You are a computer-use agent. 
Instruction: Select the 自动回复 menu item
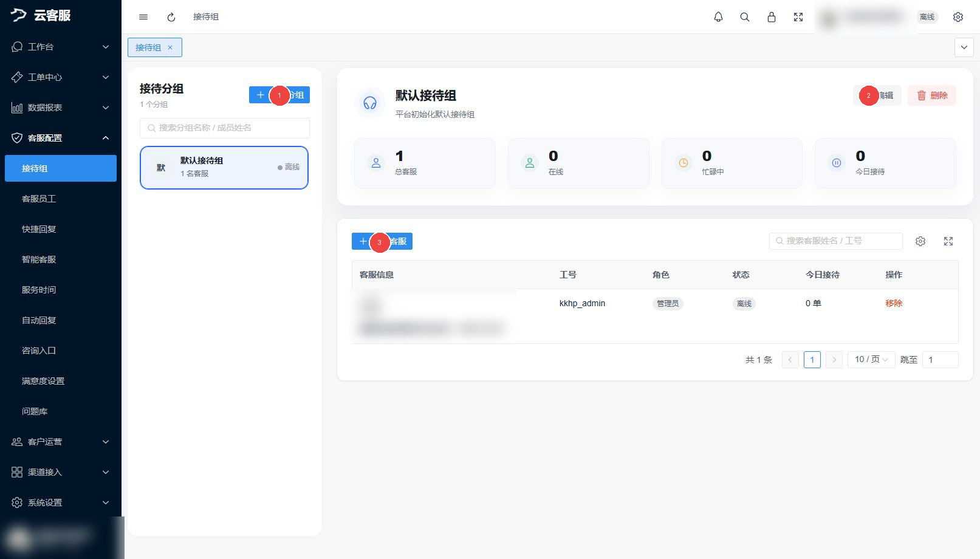(x=61, y=320)
